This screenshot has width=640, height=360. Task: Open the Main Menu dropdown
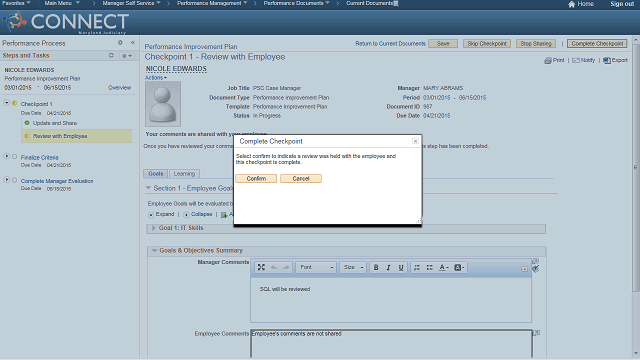pyautogui.click(x=62, y=3)
